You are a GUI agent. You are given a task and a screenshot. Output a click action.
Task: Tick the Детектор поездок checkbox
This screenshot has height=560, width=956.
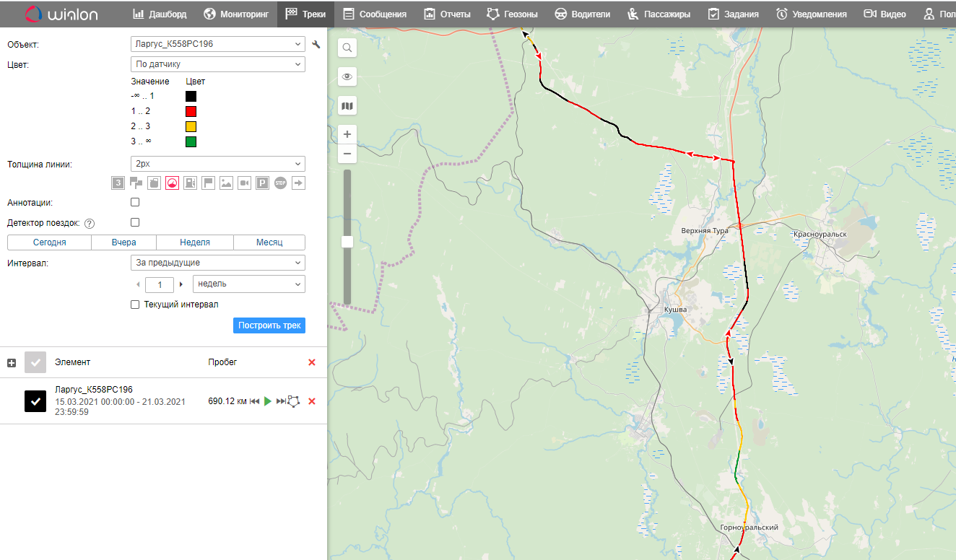135,223
